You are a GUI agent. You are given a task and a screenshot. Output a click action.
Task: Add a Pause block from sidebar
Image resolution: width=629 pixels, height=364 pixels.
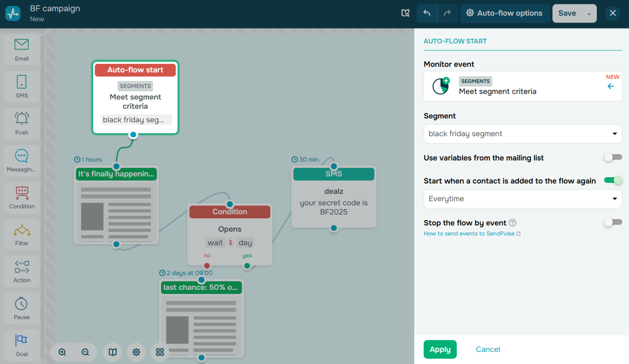pyautogui.click(x=22, y=308)
